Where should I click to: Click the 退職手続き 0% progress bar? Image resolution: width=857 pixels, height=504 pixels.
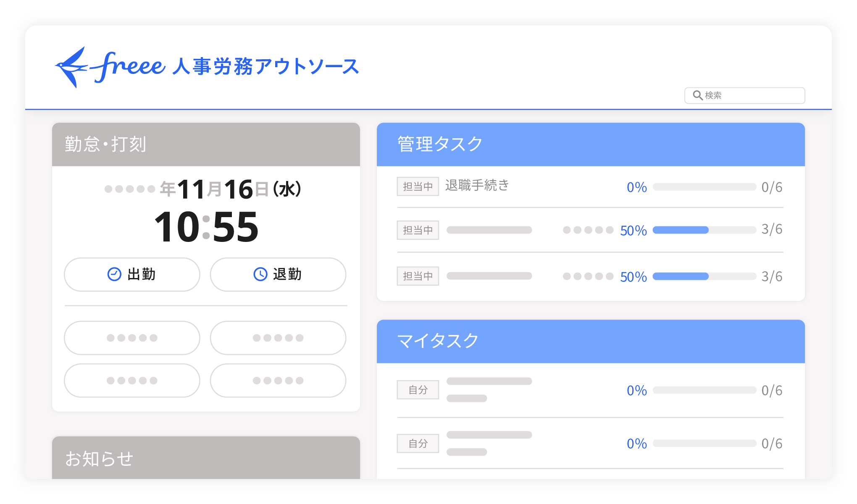point(704,187)
